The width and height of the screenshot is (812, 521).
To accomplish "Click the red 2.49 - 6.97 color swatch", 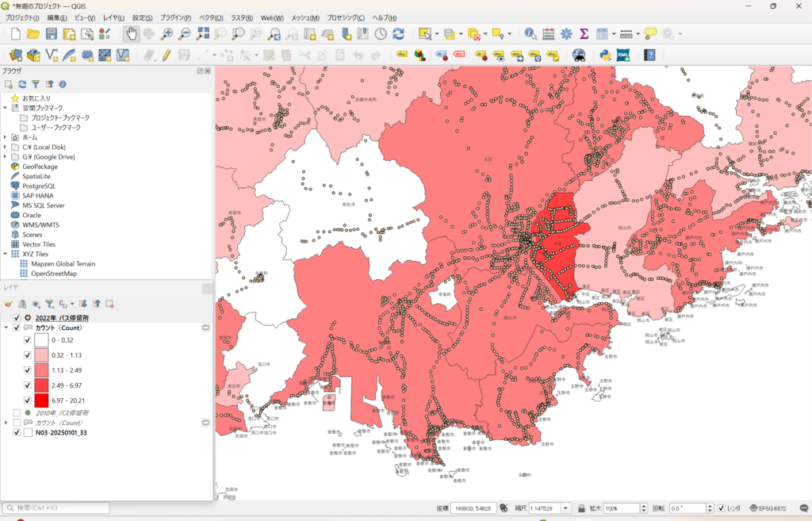I will click(x=41, y=385).
